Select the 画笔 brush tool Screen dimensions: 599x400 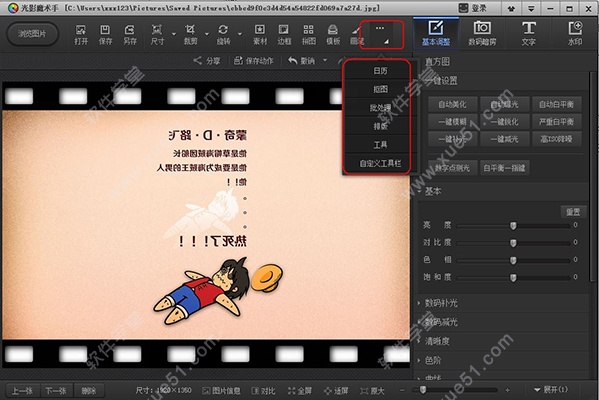[x=356, y=34]
